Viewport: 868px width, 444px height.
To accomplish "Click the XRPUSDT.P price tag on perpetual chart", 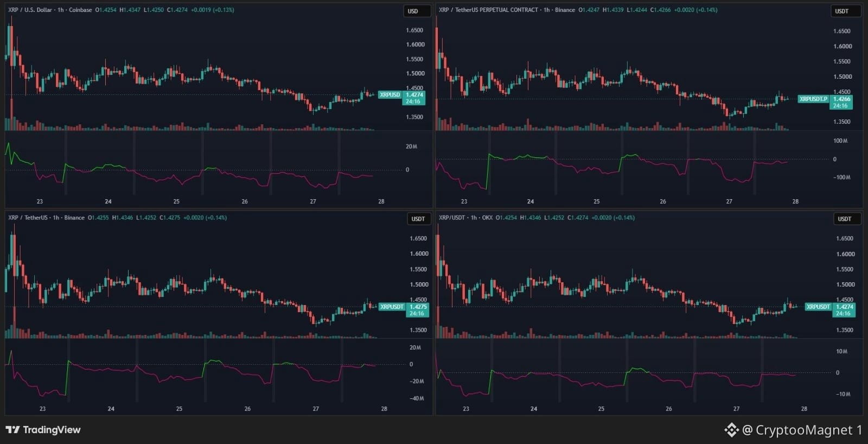I will tap(813, 99).
